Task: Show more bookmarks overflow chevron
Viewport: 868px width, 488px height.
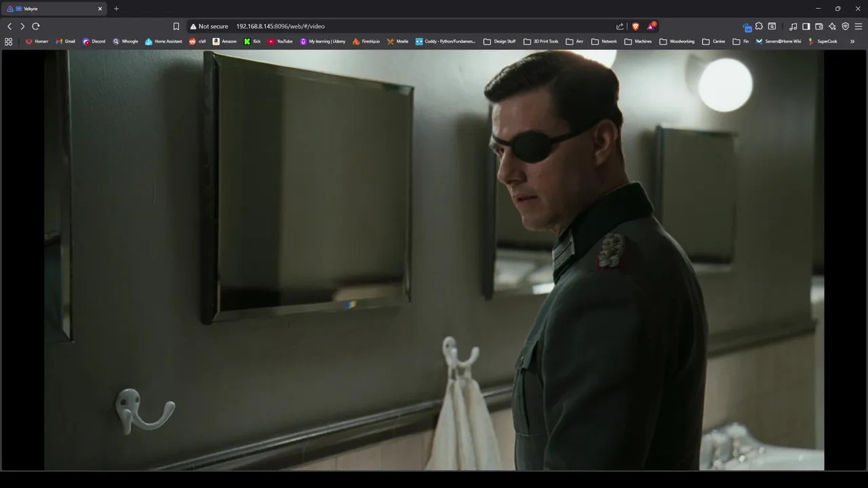Action: tap(852, 41)
